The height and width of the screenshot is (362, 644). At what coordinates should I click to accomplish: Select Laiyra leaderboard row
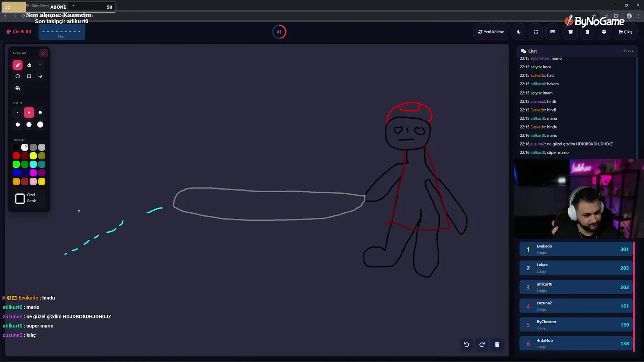[x=576, y=268]
